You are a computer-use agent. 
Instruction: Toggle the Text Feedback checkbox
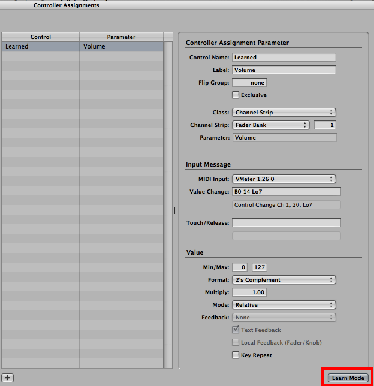pyautogui.click(x=236, y=330)
